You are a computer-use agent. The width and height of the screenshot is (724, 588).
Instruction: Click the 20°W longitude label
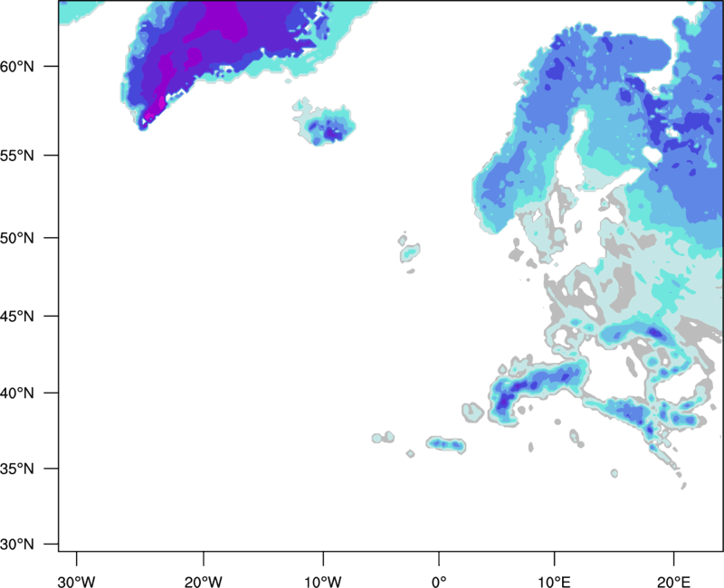click(x=204, y=582)
